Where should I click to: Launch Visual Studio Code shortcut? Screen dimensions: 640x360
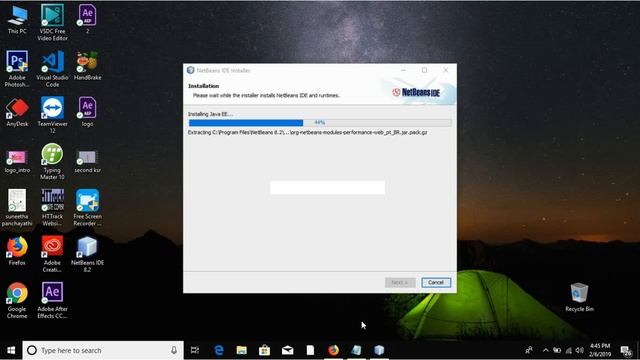(x=52, y=69)
